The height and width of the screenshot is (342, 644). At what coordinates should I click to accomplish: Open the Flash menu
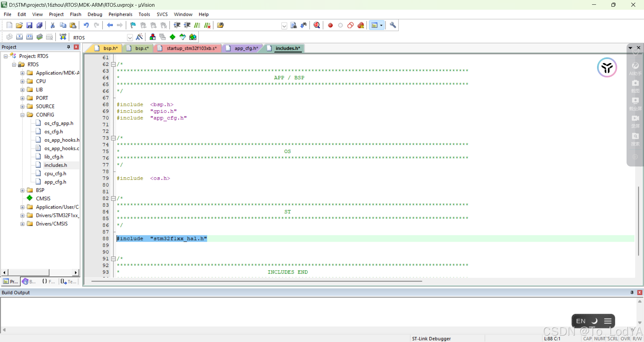tap(75, 14)
